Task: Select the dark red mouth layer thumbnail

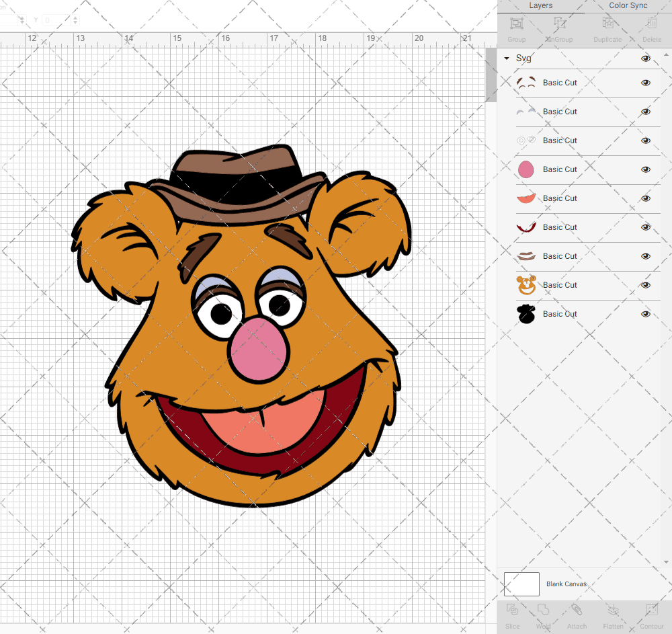Action: (x=526, y=227)
